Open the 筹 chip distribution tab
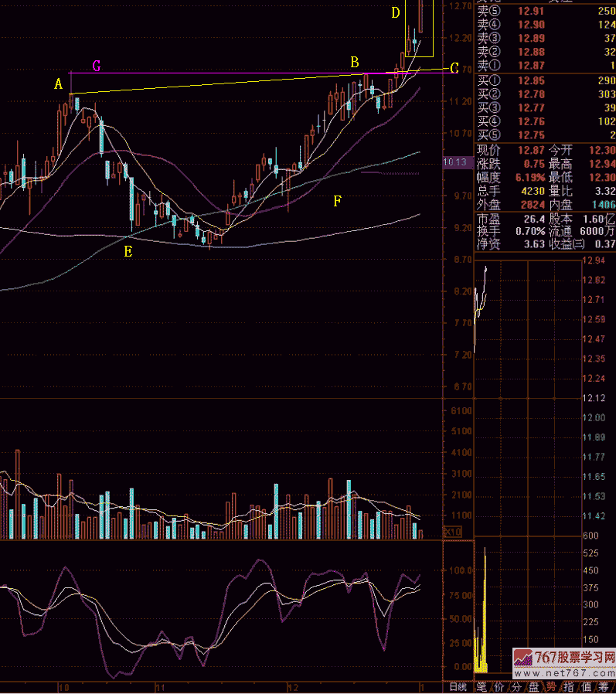Image resolution: width=616 pixels, height=694 pixels. (605, 686)
